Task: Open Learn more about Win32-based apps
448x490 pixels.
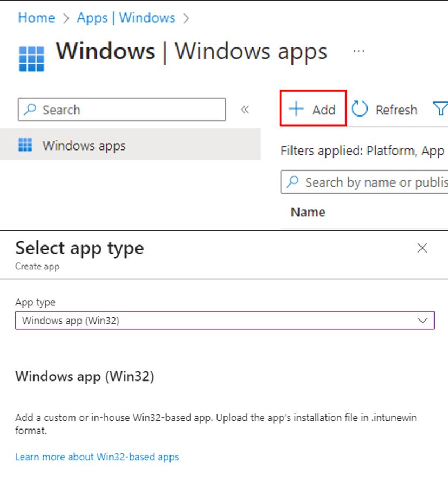Action: point(97,457)
